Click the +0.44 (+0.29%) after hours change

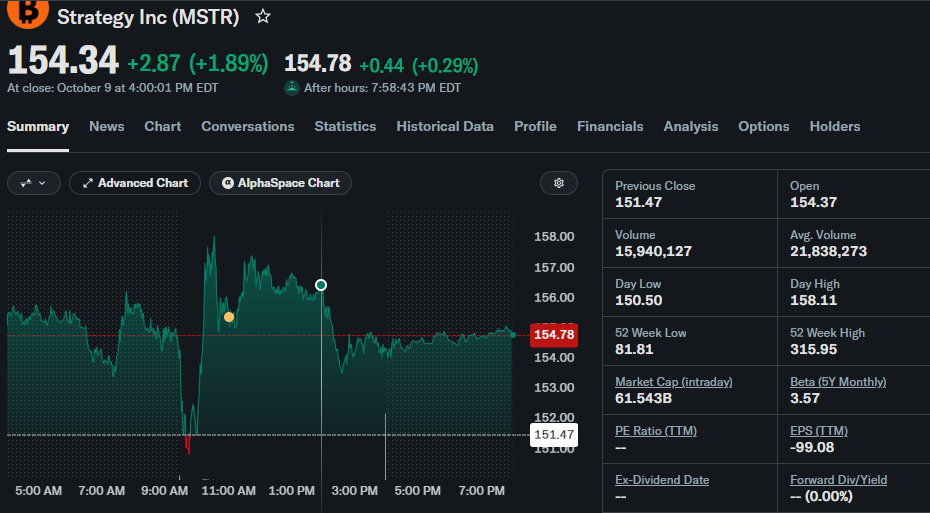click(419, 65)
